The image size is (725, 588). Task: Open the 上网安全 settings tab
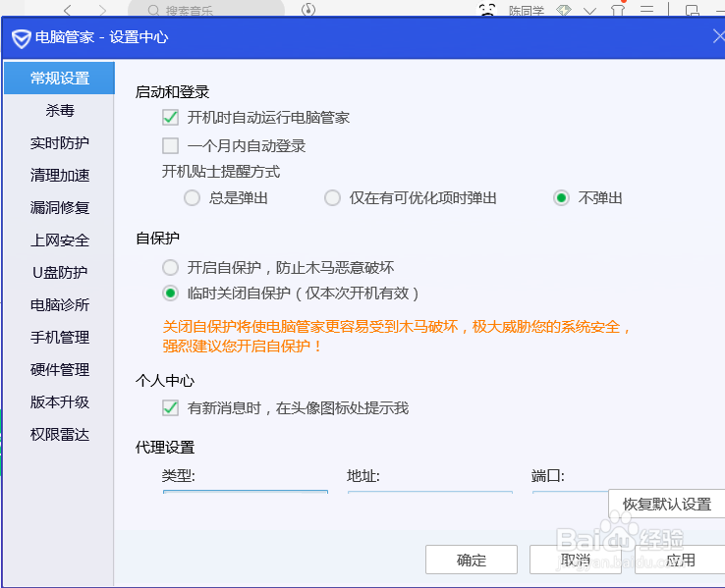[59, 241]
